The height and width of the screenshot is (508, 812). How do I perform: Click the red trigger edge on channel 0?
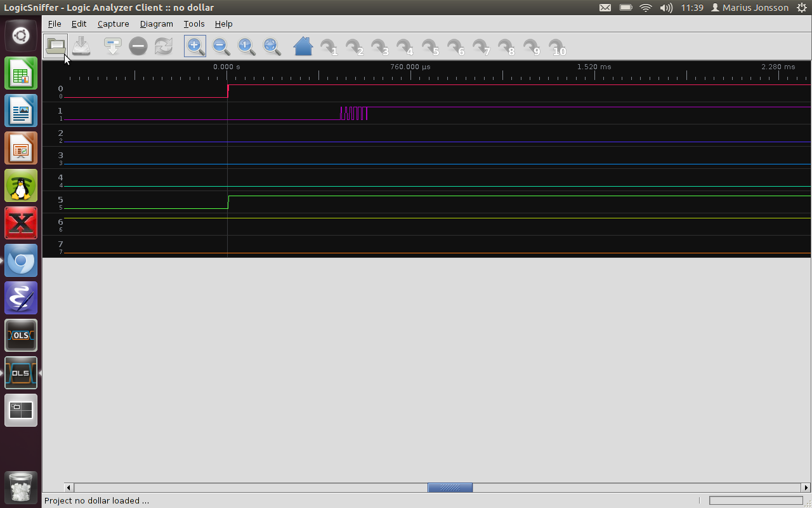point(228,91)
